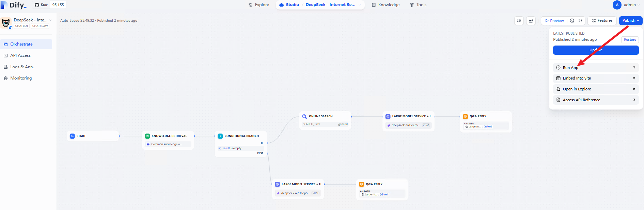
Task: Click the ELSE branch label
Action: [x=260, y=153]
